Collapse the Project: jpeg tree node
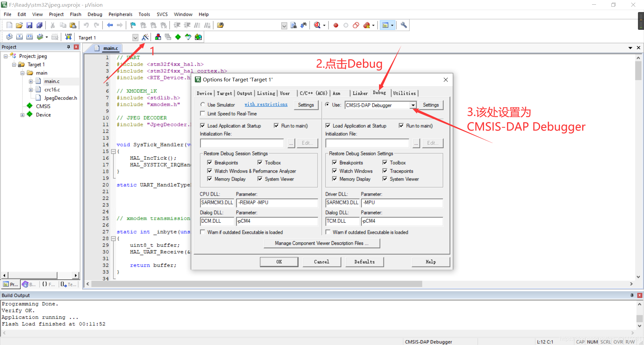This screenshot has height=345, width=644. click(x=6, y=56)
